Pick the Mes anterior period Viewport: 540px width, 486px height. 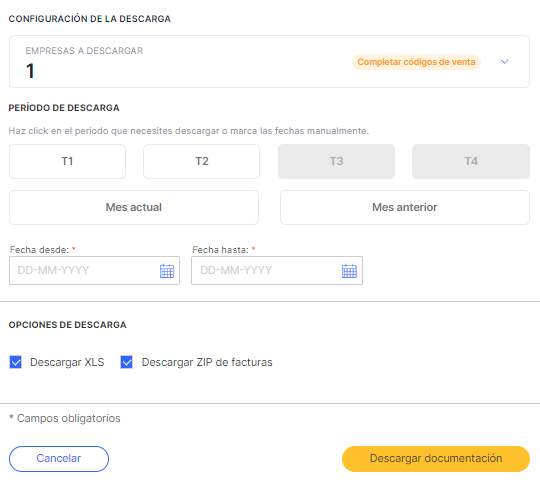pyautogui.click(x=405, y=207)
